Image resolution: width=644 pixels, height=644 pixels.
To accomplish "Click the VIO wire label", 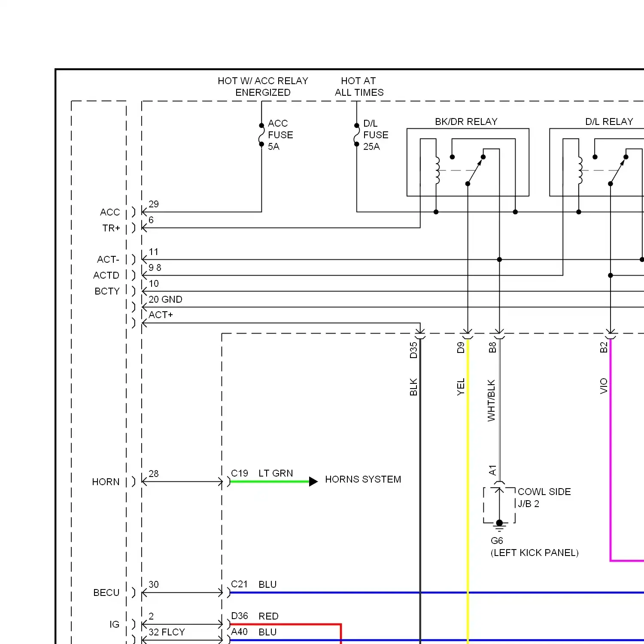I will coord(604,386).
